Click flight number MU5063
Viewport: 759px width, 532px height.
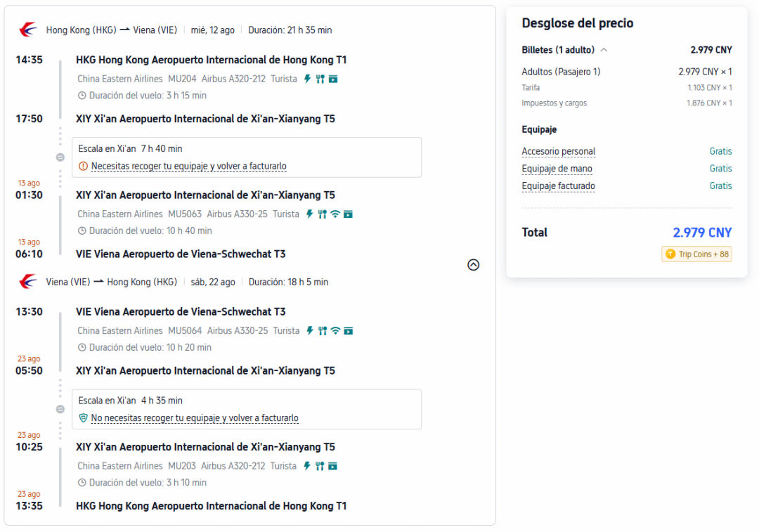(184, 214)
